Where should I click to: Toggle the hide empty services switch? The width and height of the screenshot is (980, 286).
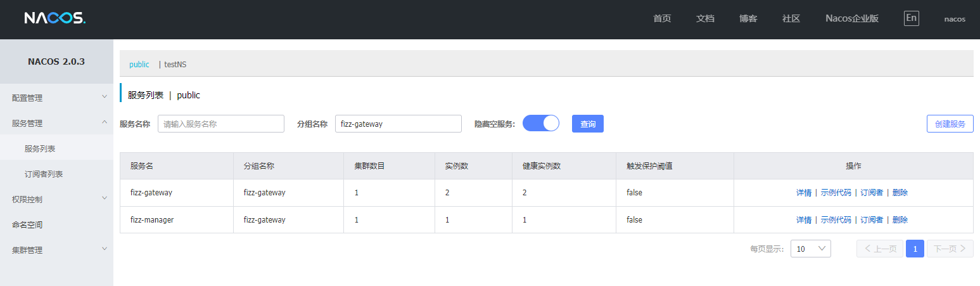pyautogui.click(x=541, y=123)
